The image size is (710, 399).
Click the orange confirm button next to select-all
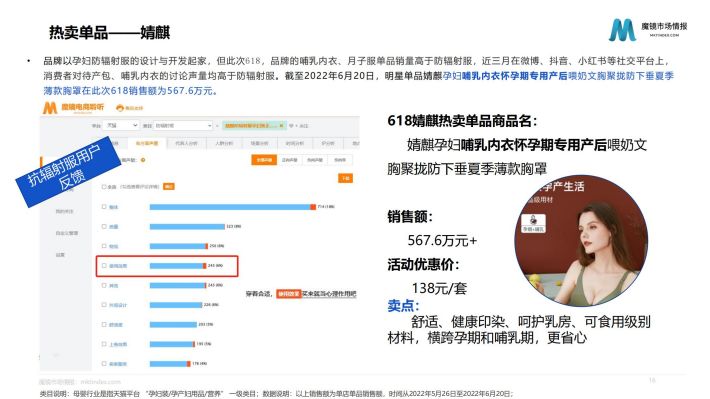[x=168, y=187]
